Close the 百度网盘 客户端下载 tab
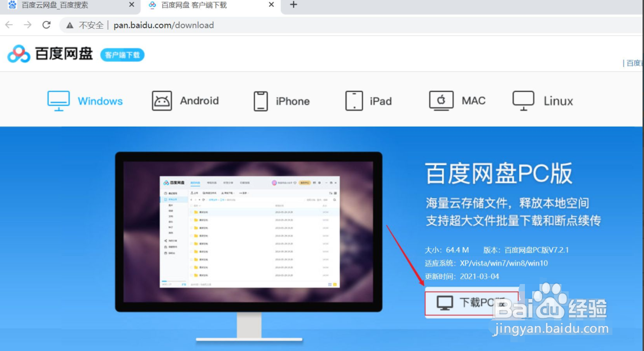Viewport: 644px width, 351px height. point(271,5)
